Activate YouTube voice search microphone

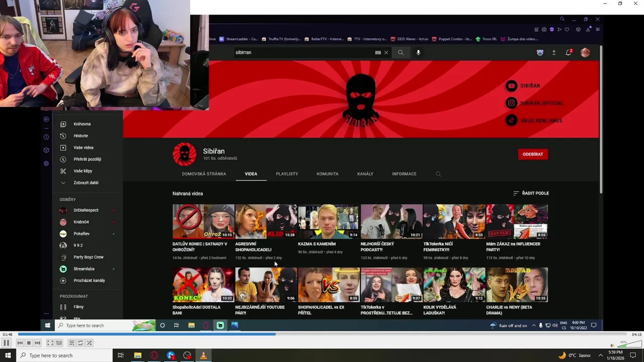[x=418, y=52]
